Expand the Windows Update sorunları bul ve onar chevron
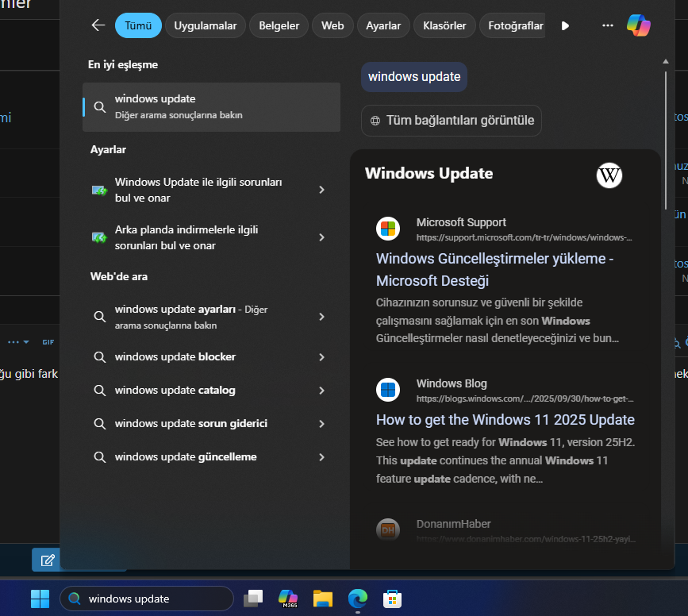 pyautogui.click(x=321, y=190)
